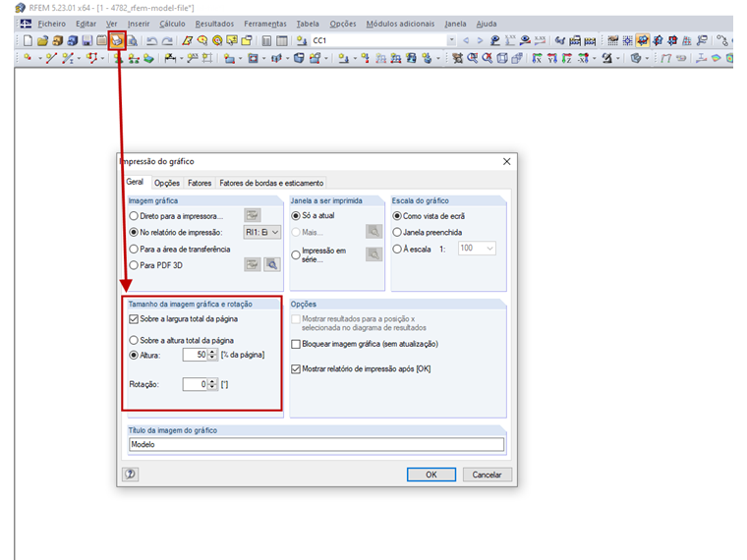Viewport: 747px width, 560px height.
Task: Click the Altura percentage input field
Action: [x=196, y=355]
